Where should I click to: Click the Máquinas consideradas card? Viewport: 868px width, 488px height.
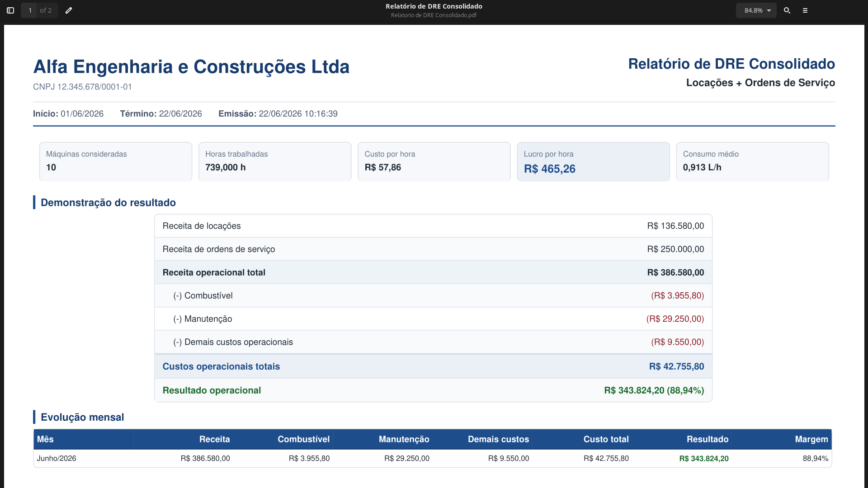click(x=116, y=162)
